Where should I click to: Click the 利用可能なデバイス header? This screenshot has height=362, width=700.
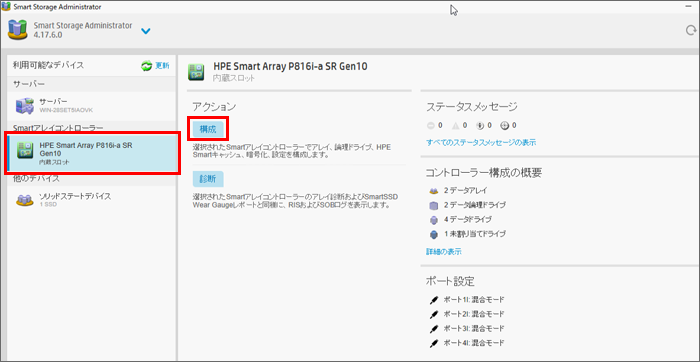pos(48,65)
